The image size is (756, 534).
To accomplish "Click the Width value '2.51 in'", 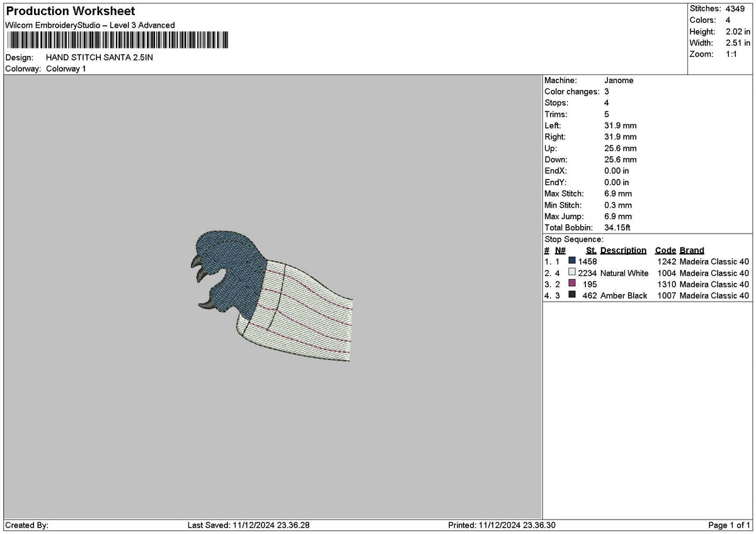I will pos(738,43).
